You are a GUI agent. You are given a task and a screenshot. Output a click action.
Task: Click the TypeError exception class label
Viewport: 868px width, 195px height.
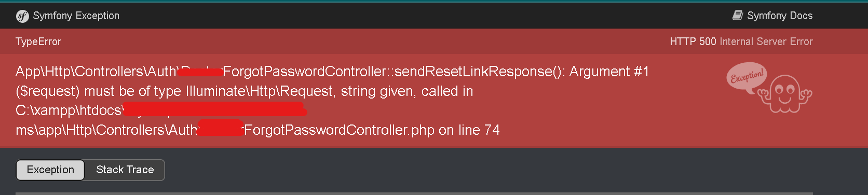tap(38, 41)
